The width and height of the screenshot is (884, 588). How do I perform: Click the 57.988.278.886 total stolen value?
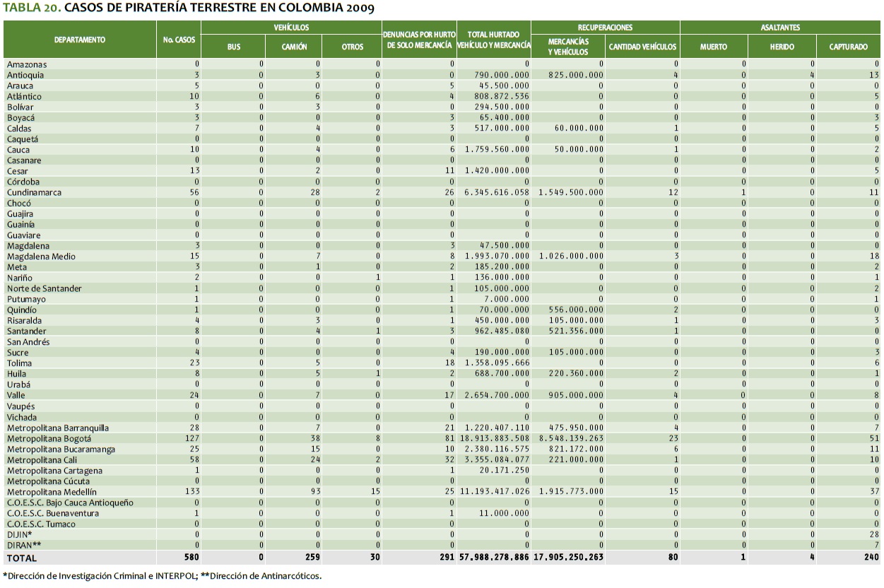point(493,558)
